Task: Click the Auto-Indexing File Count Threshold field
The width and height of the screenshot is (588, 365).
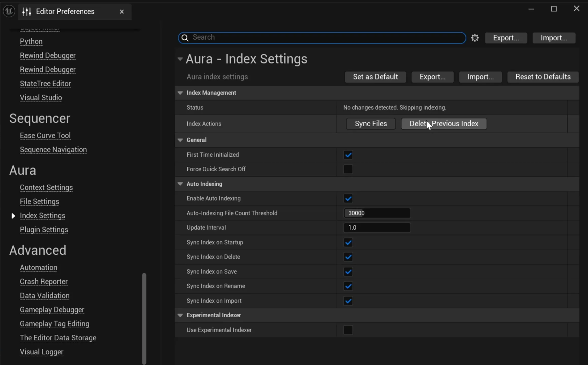Action: [x=377, y=213]
